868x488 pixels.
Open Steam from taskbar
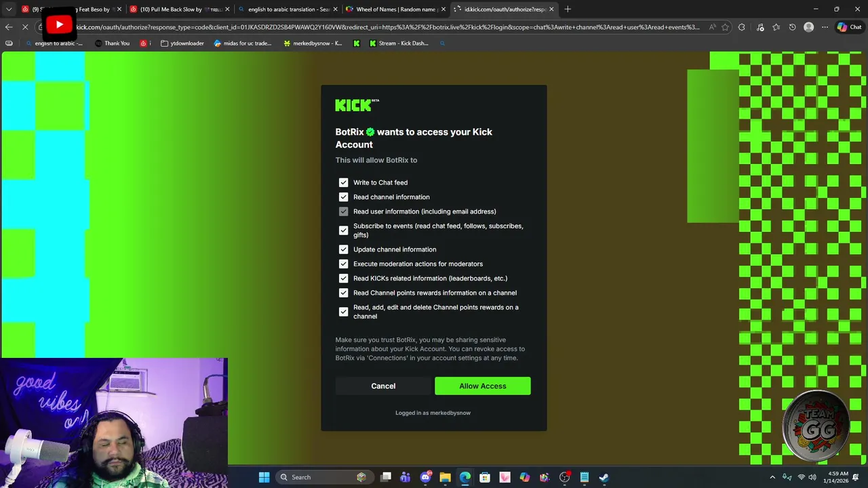coord(604,477)
